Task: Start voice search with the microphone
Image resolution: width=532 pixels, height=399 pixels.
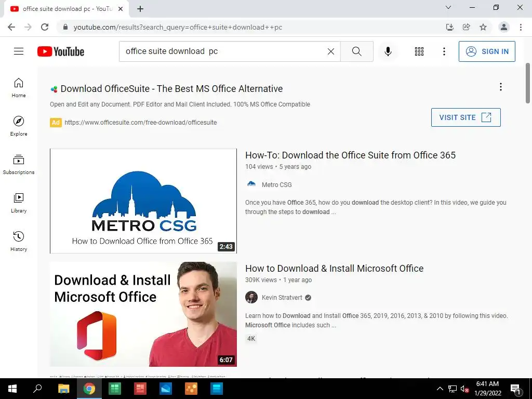Action: [x=388, y=51]
